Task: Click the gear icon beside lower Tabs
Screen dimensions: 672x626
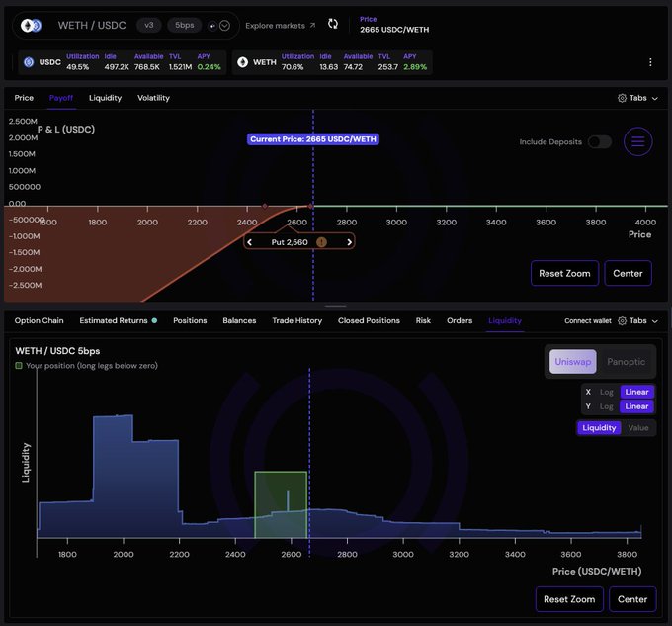Action: [622, 321]
